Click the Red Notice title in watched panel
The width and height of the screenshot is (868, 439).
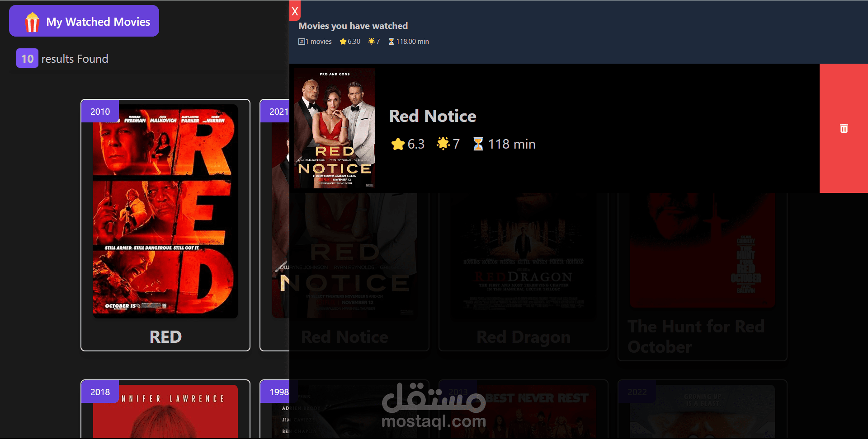point(433,116)
